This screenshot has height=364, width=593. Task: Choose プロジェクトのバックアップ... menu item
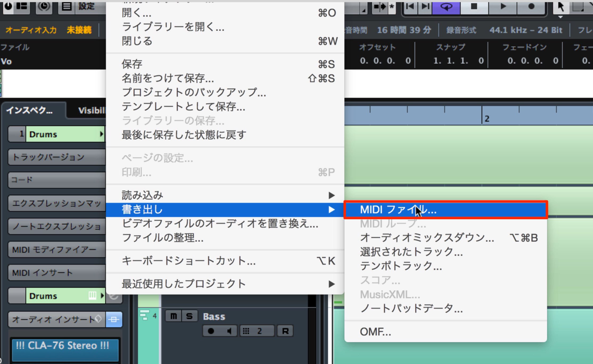(225, 92)
